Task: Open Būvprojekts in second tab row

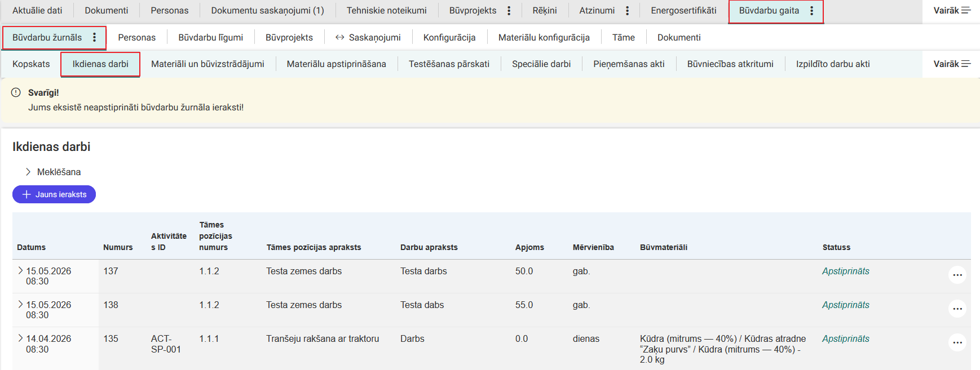Action: click(289, 37)
